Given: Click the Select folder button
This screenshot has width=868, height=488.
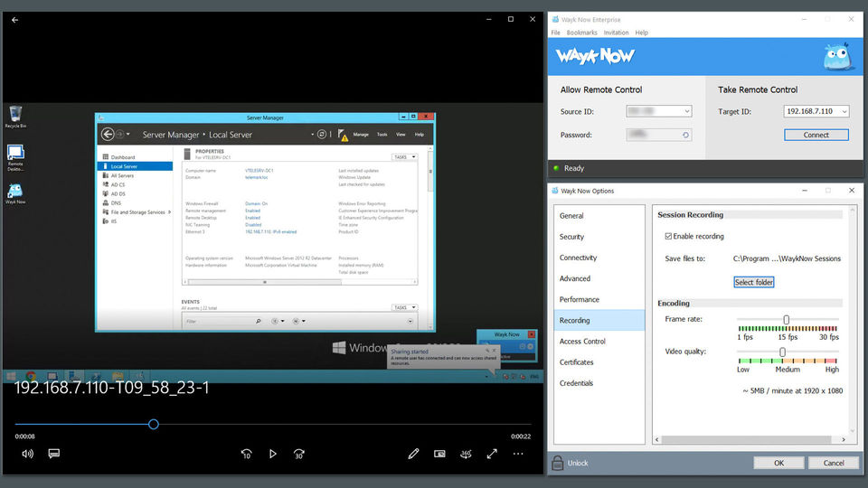Looking at the screenshot, I should pyautogui.click(x=754, y=282).
